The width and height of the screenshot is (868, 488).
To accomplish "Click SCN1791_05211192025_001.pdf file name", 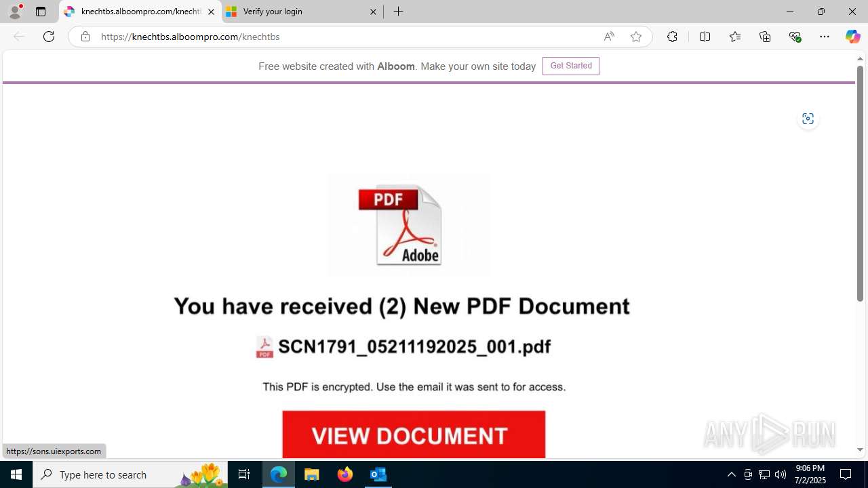I will pyautogui.click(x=414, y=346).
